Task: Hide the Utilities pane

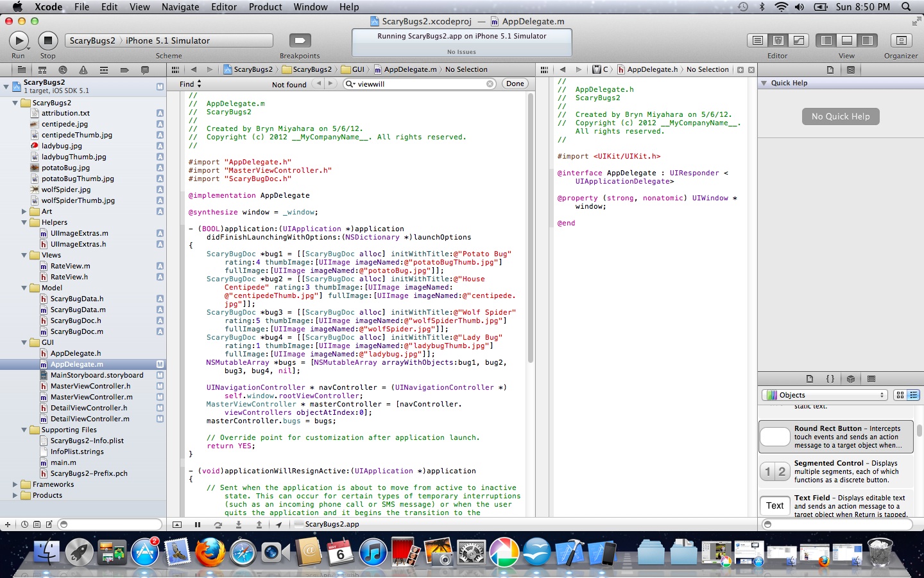Action: click(x=868, y=40)
